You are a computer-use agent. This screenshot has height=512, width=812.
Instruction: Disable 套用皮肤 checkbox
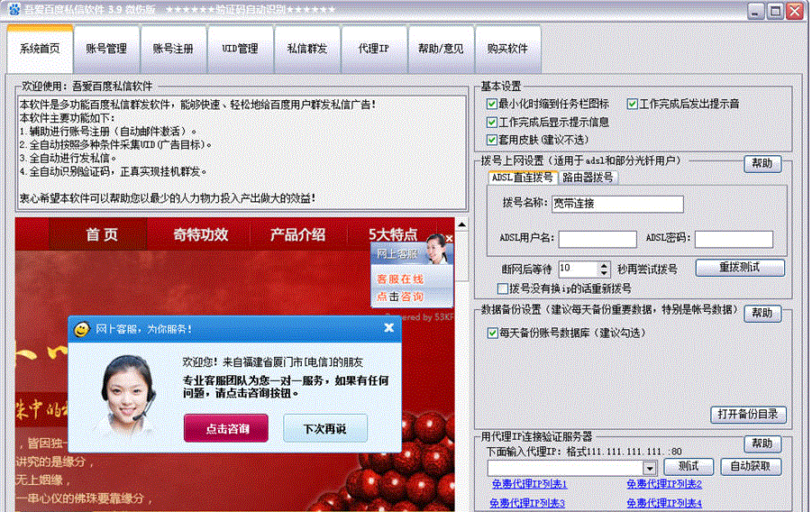(492, 140)
